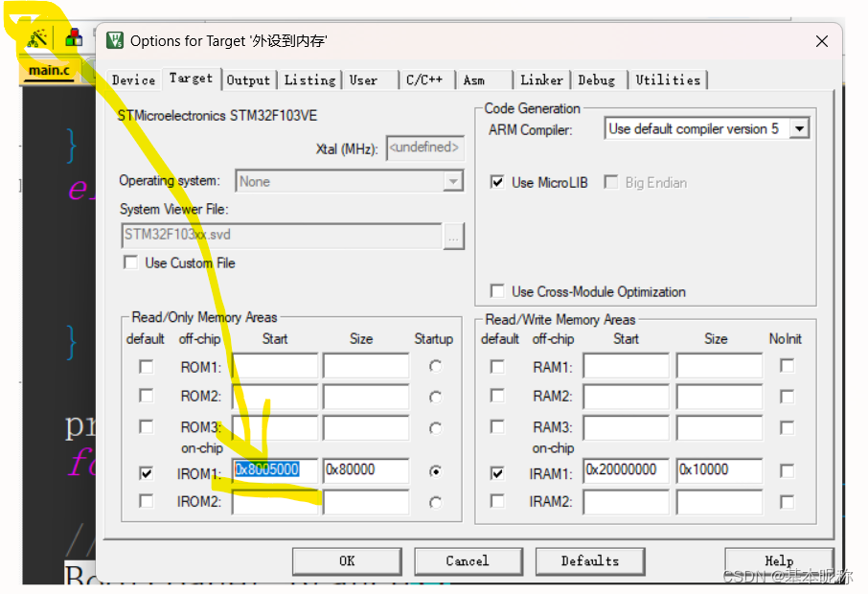
Task: Check the ROM2 default checkbox
Action: (147, 396)
